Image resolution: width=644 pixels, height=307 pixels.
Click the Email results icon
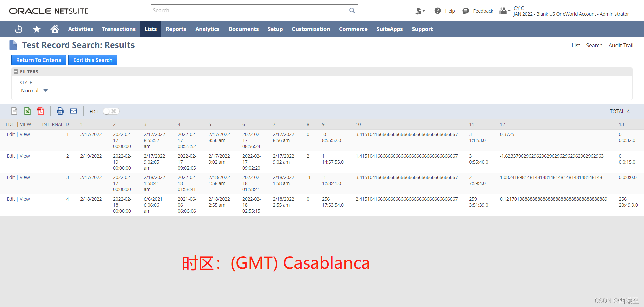click(x=74, y=111)
